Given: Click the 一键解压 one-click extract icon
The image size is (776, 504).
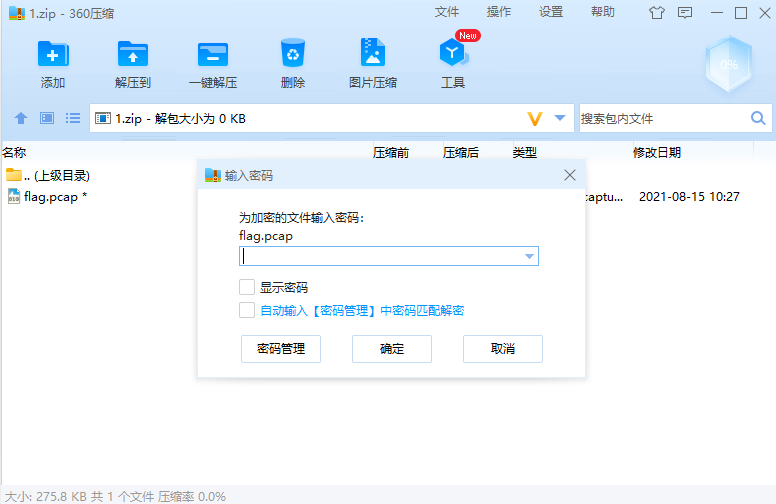Looking at the screenshot, I should coord(213,53).
